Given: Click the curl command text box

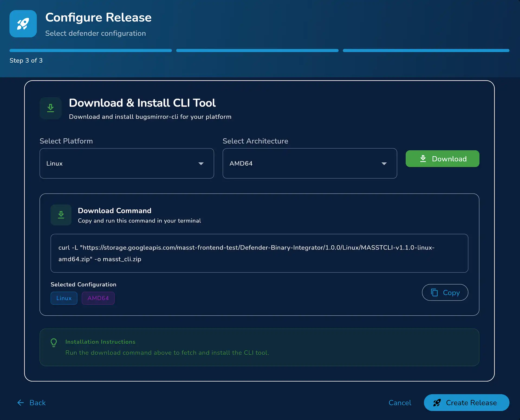Looking at the screenshot, I should [259, 253].
